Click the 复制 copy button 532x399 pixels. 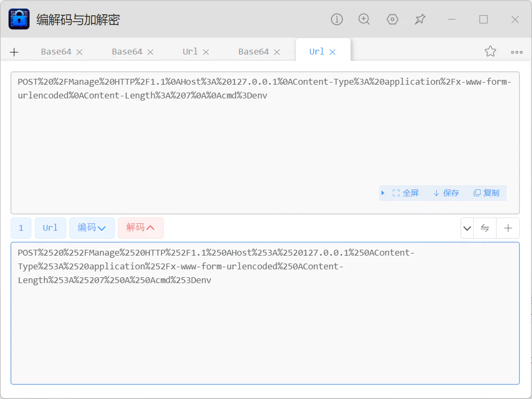[486, 193]
